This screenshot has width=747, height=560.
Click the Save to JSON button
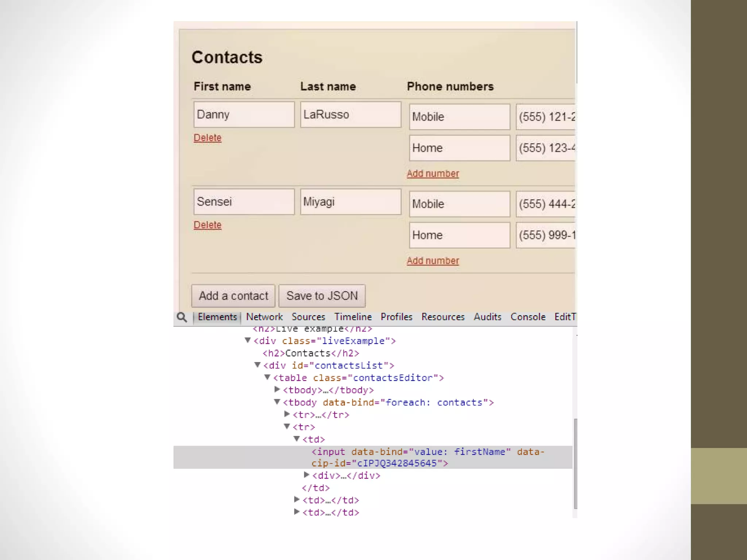pyautogui.click(x=322, y=296)
